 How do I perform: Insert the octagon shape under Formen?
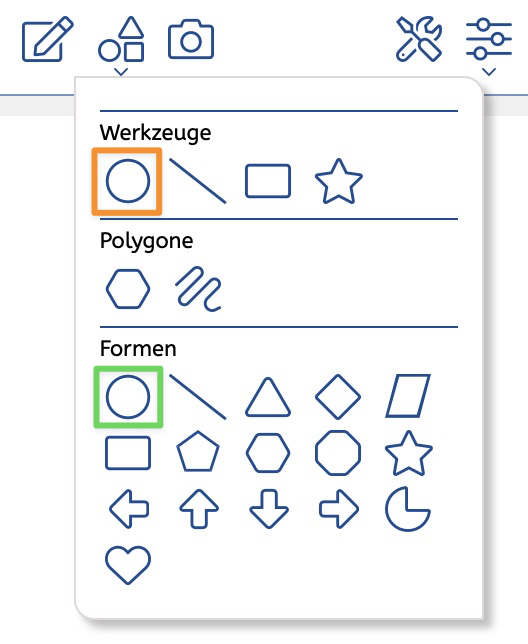[338, 453]
